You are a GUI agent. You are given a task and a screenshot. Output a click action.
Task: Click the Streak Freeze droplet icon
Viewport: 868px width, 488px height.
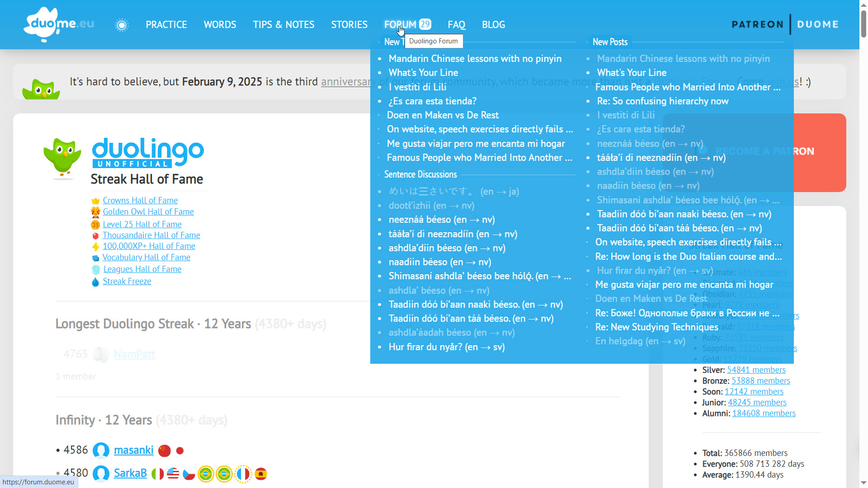95,282
